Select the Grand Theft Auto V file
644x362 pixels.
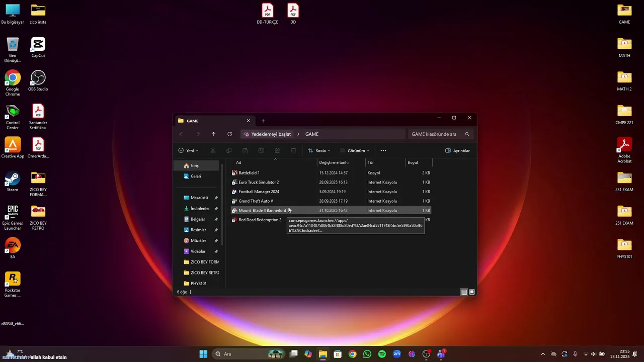[x=331, y=201]
